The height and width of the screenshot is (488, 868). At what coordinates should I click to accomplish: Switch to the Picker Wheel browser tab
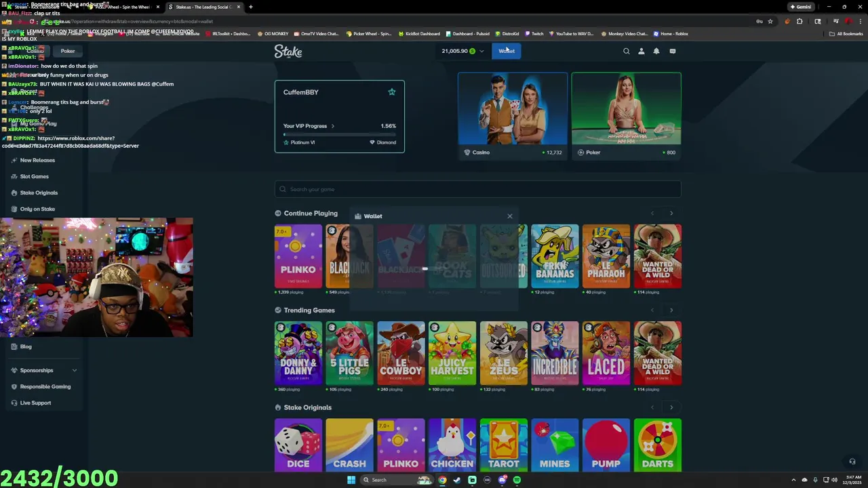pyautogui.click(x=122, y=7)
